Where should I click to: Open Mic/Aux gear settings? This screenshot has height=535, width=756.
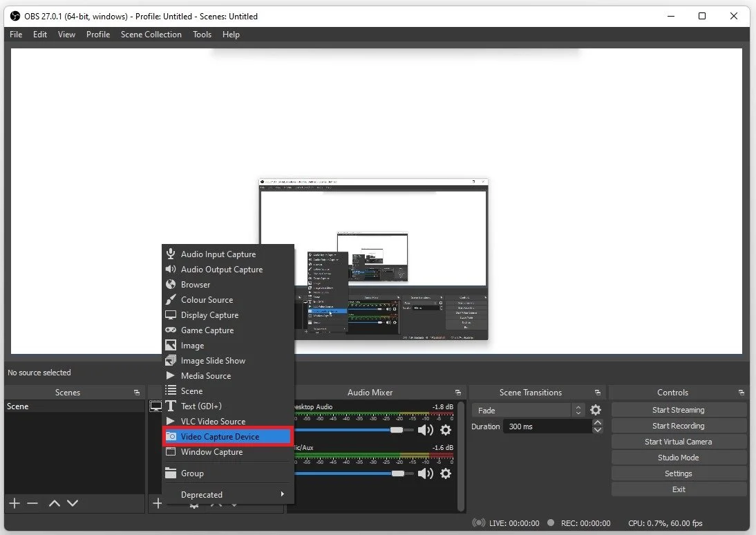pos(446,473)
